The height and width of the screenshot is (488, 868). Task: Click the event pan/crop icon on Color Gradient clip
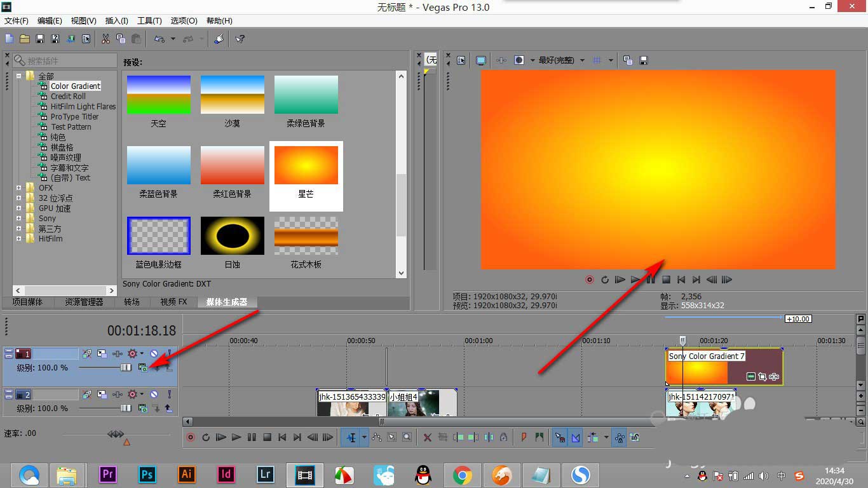(763, 377)
